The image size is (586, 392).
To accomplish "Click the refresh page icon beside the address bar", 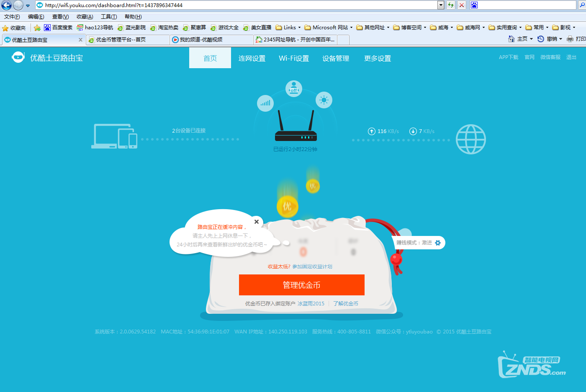I will click(x=451, y=5).
